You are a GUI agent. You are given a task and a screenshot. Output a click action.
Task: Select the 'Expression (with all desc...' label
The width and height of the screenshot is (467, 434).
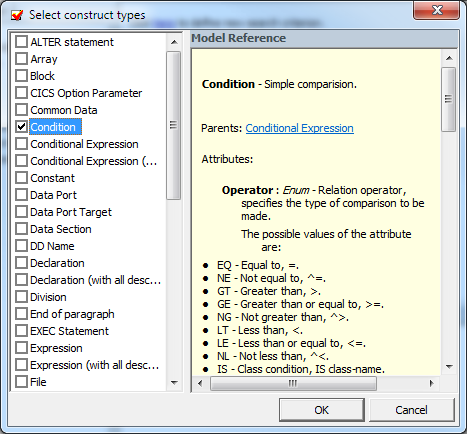95,365
